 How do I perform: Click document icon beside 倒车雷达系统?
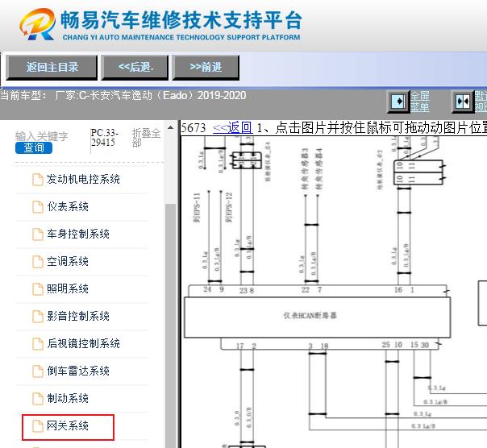tap(38, 371)
